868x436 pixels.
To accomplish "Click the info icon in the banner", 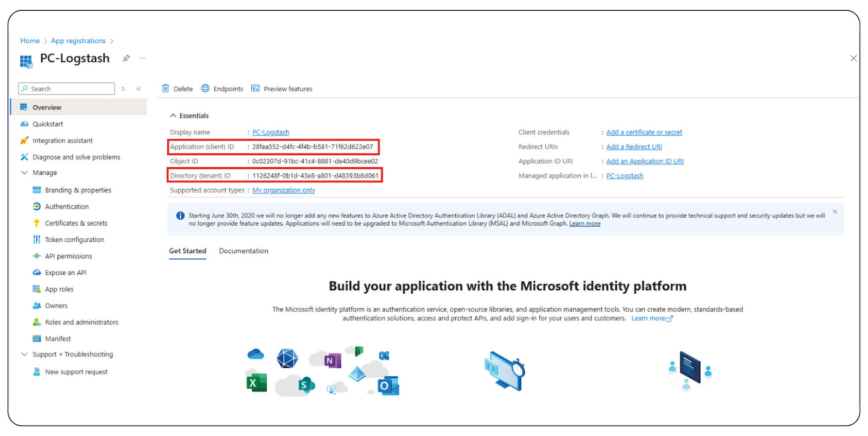I will [180, 216].
